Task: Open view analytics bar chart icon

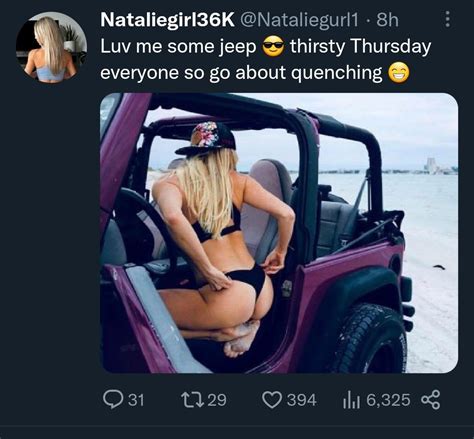Action: pyautogui.click(x=351, y=400)
